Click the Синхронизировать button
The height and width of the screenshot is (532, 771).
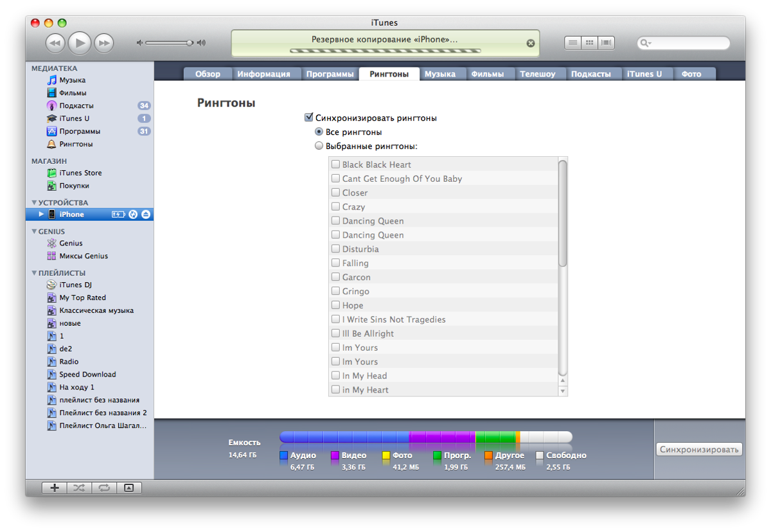pyautogui.click(x=700, y=450)
